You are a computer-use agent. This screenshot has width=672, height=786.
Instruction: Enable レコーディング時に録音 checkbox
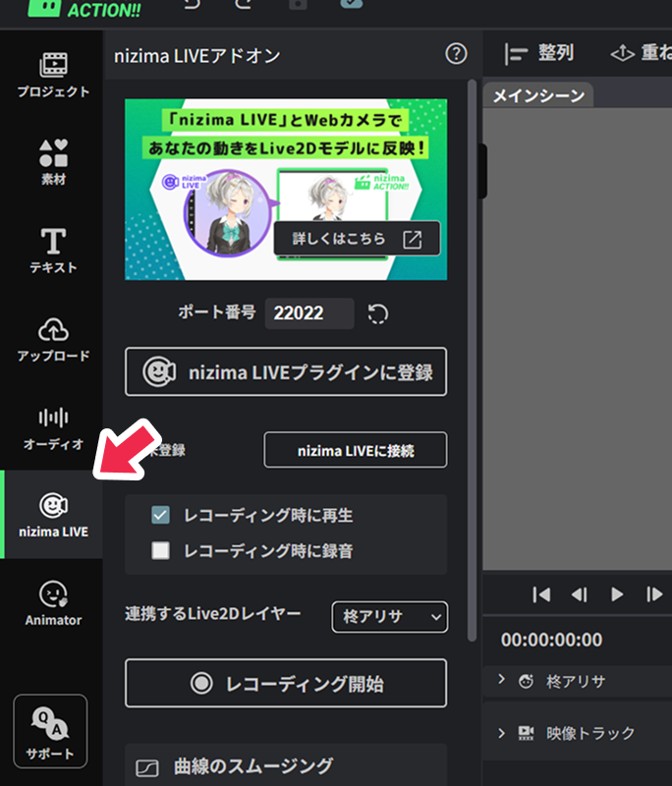161,550
